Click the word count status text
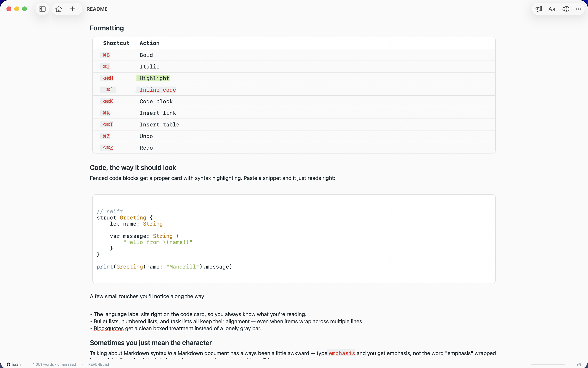Image resolution: width=588 pixels, height=368 pixels. click(55, 364)
